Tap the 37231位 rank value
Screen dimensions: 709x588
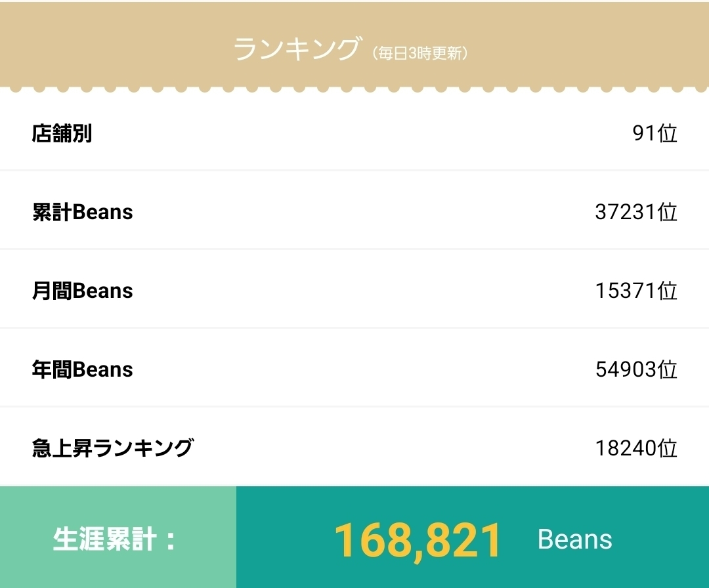(635, 212)
